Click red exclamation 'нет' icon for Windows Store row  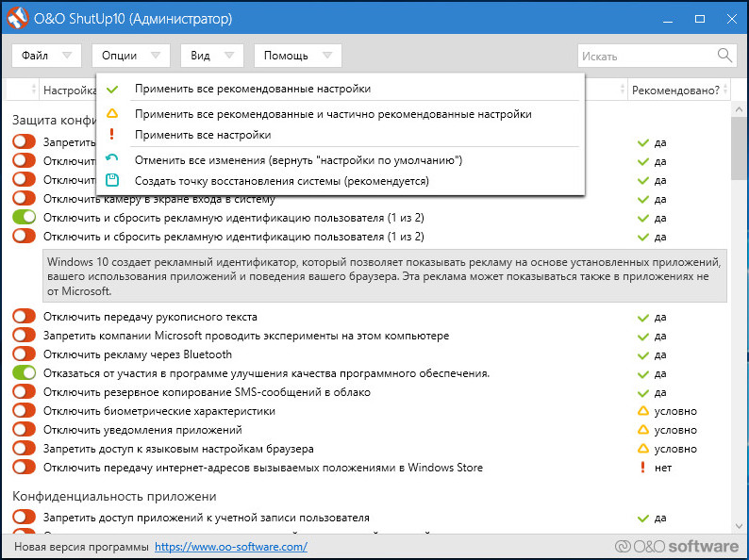(643, 467)
